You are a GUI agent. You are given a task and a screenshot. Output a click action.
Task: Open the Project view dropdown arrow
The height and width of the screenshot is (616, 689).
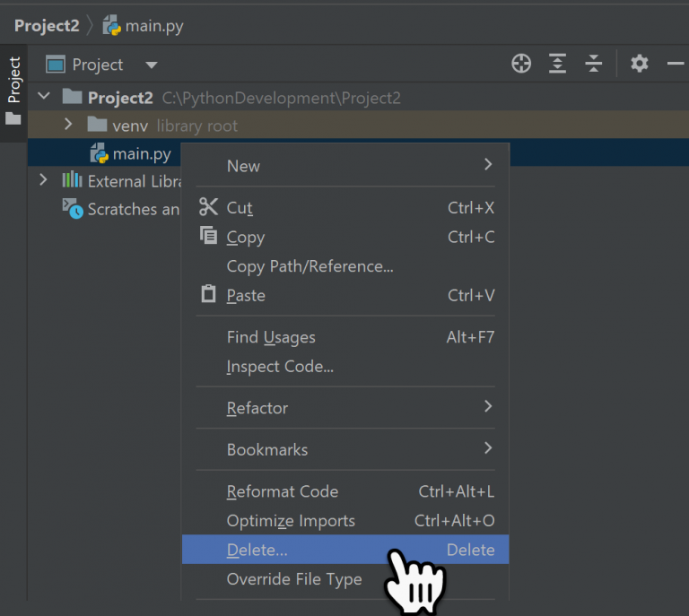pyautogui.click(x=151, y=65)
